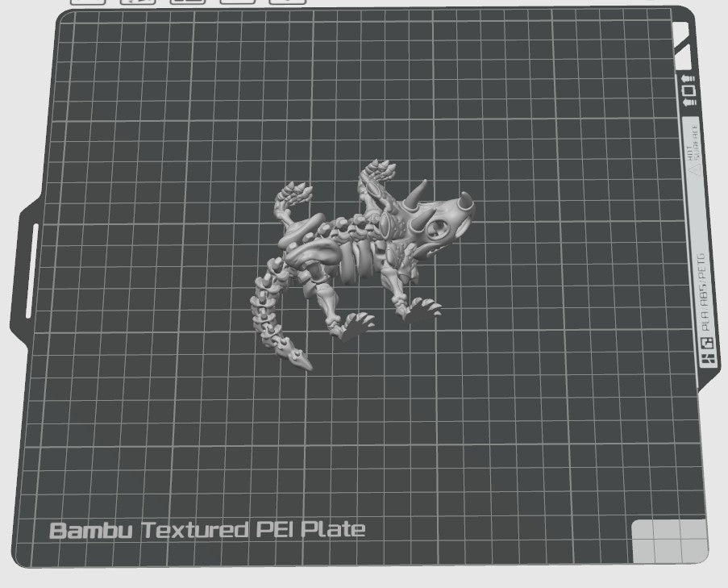Click the rectangle icon between the two arrows
This screenshot has width=728, height=588.
click(689, 90)
